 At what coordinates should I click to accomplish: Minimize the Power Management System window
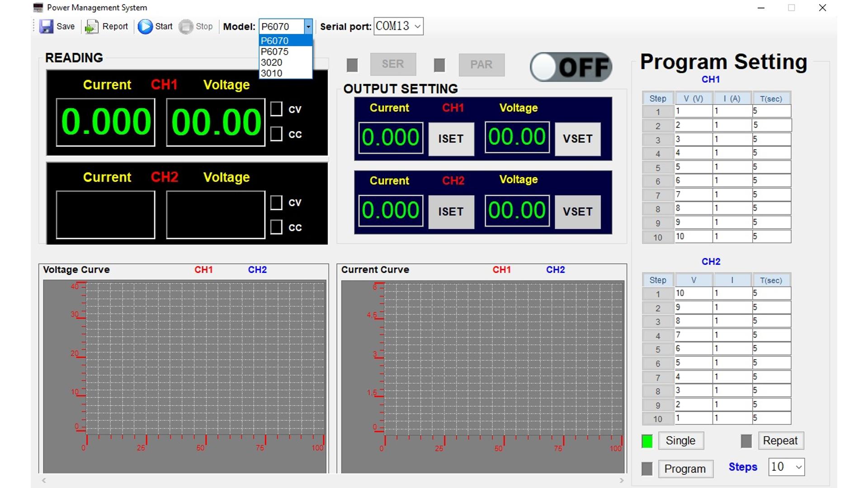coord(761,8)
